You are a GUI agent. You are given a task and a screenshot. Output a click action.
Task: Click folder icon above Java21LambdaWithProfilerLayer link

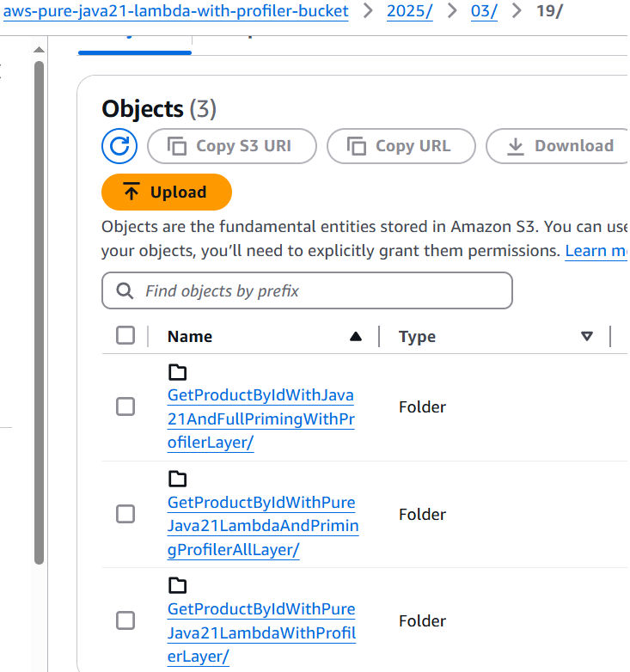pyautogui.click(x=177, y=585)
